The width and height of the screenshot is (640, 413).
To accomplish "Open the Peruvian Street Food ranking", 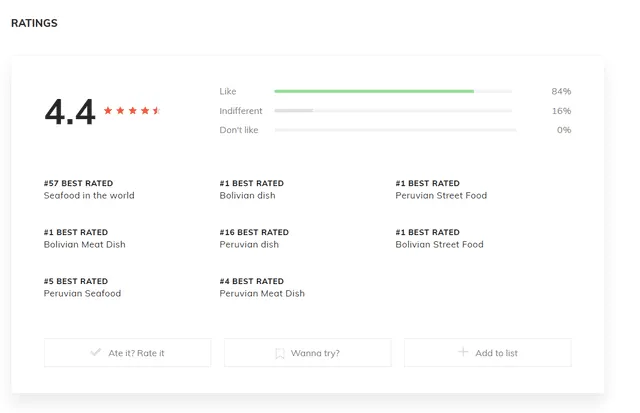I will [x=441, y=196].
